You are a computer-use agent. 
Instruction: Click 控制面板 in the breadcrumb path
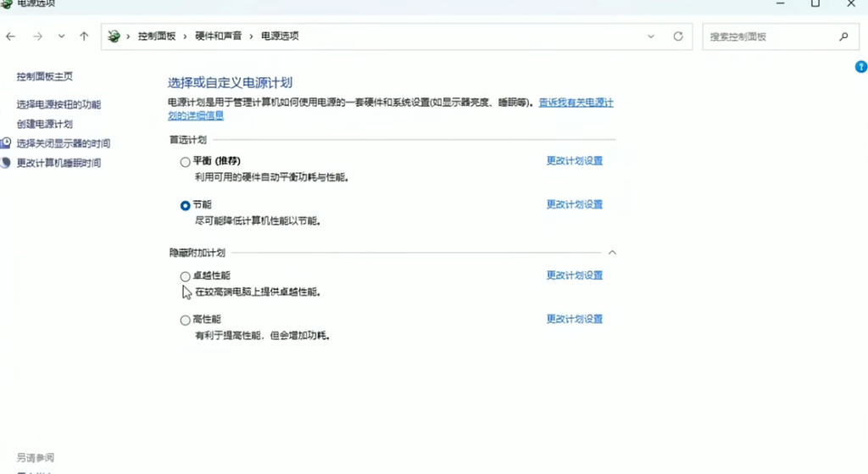[x=157, y=36]
